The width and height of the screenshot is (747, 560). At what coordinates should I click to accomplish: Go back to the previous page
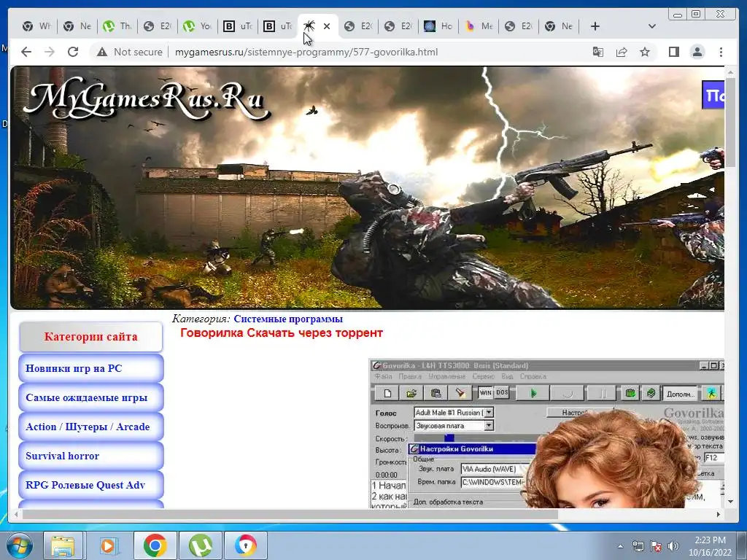click(26, 52)
